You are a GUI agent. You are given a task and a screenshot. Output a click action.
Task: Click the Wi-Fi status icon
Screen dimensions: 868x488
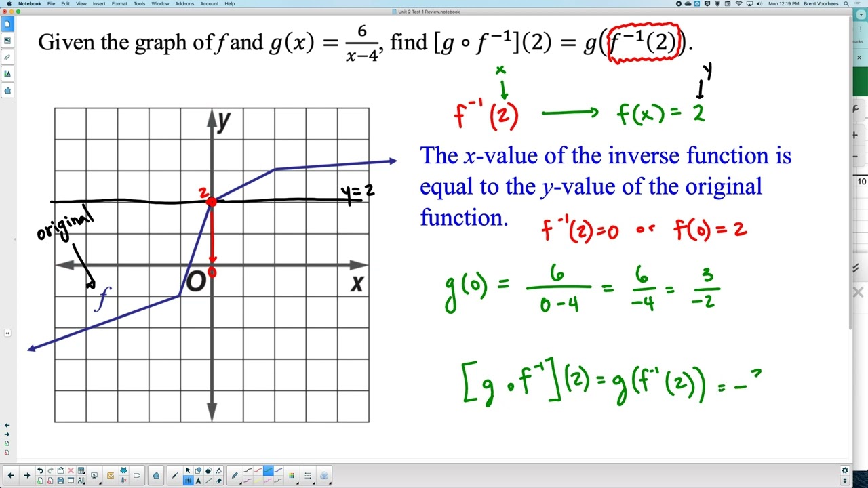point(738,3)
